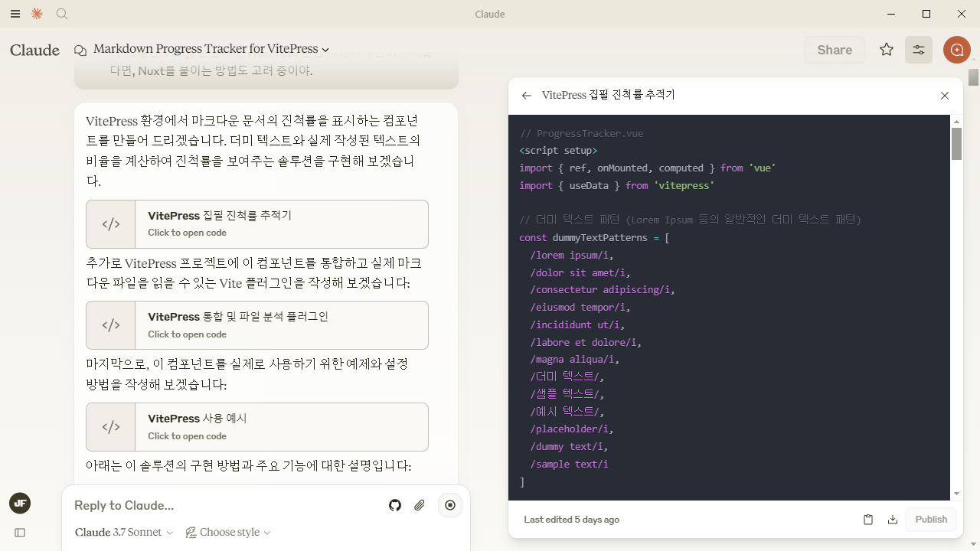Click the 'const dummyTextPatterns = [' line

pyautogui.click(x=594, y=238)
